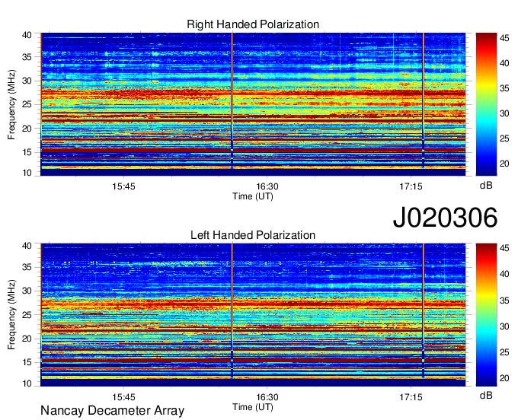Viewport: 518px width, 420px height.
Task: Click the 20 MHz tick on left-handed plot
Action: point(27,339)
